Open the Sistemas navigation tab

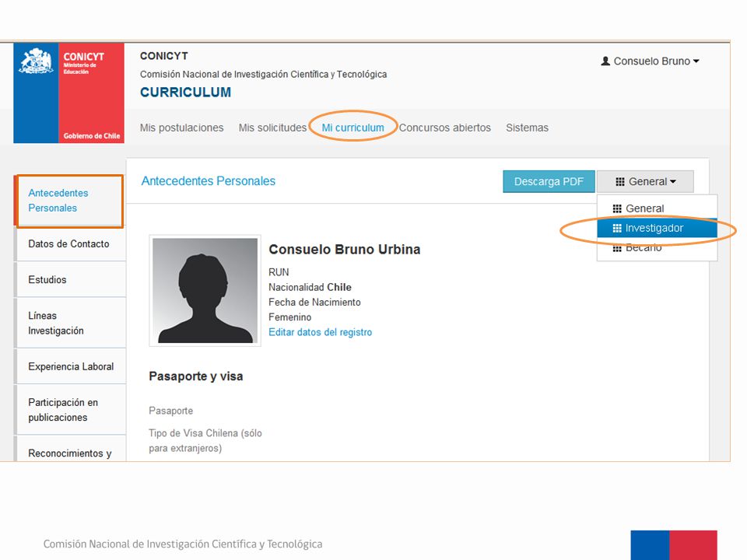[527, 128]
